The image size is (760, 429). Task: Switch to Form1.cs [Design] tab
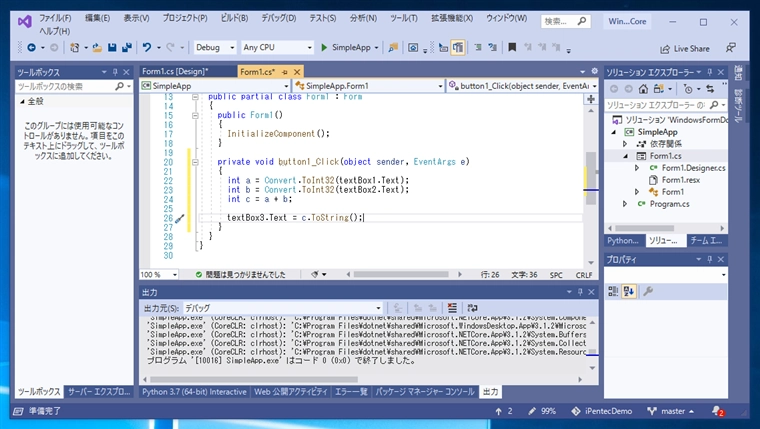pyautogui.click(x=174, y=71)
